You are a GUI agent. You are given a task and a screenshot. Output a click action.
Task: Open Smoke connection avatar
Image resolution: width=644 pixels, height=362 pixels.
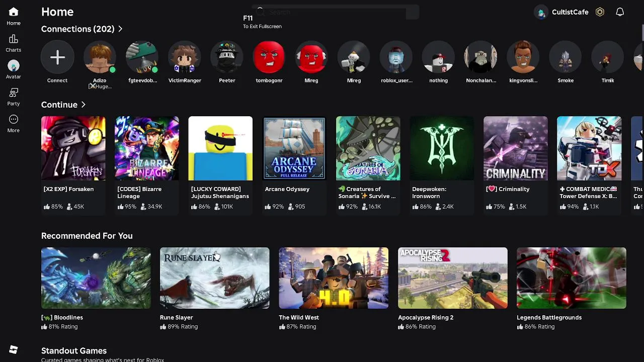566,57
